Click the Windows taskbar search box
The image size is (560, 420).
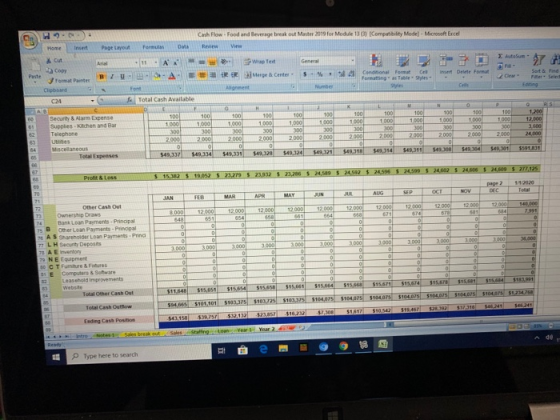(139, 355)
